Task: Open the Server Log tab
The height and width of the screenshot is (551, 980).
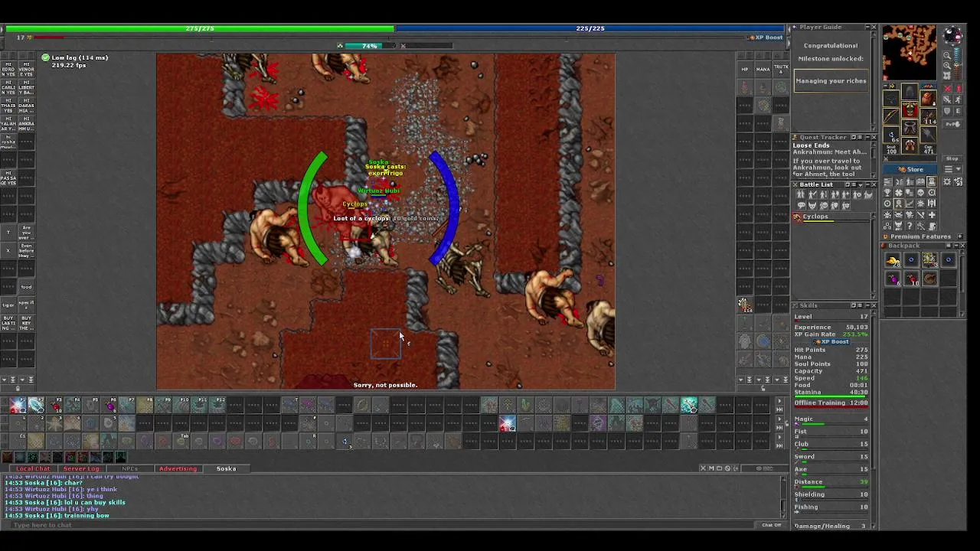Action: coord(81,468)
